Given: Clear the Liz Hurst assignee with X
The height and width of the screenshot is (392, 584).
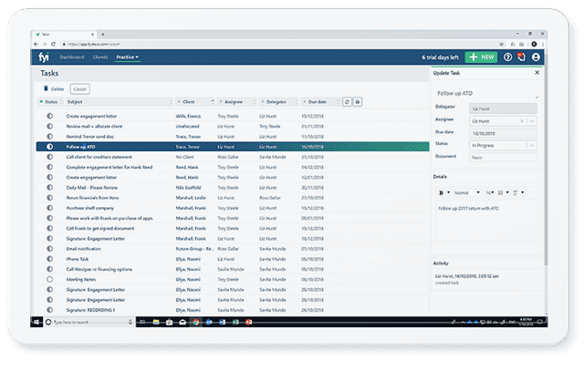Looking at the screenshot, I should pos(522,121).
